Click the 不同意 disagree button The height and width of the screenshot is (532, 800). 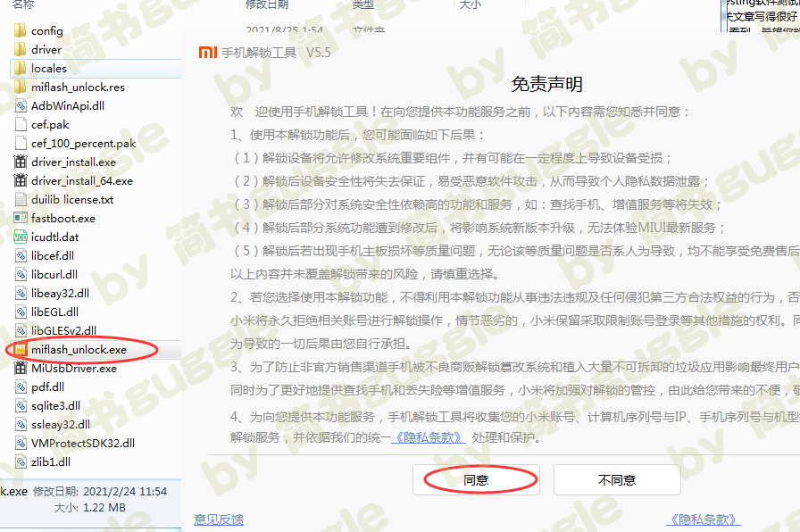coord(617,479)
